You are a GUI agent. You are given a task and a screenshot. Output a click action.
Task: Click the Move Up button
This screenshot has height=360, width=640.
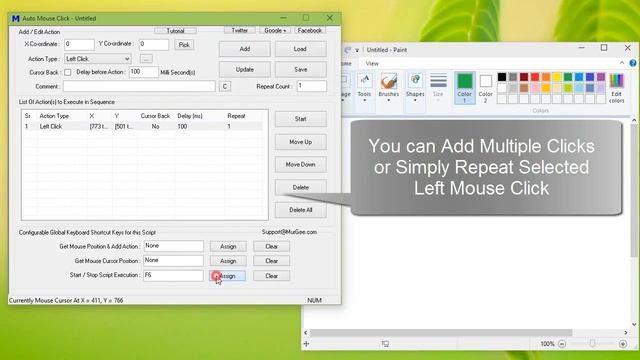(x=300, y=142)
